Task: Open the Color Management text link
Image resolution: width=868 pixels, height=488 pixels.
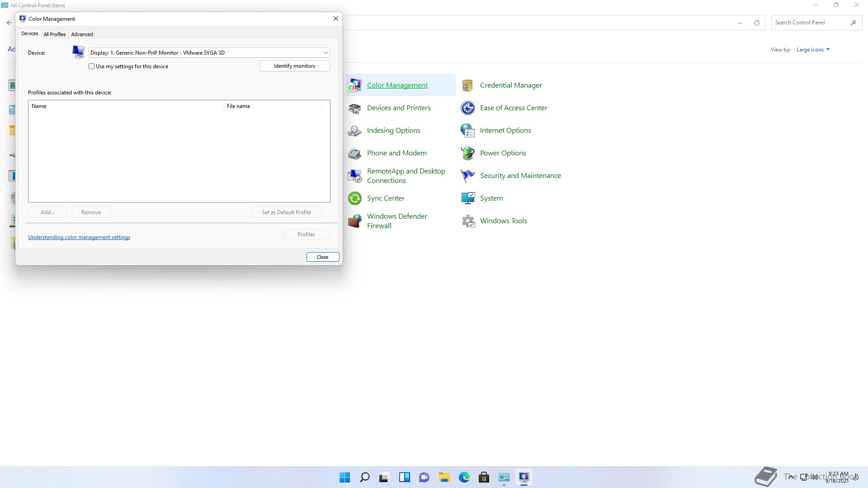Action: coord(397,85)
